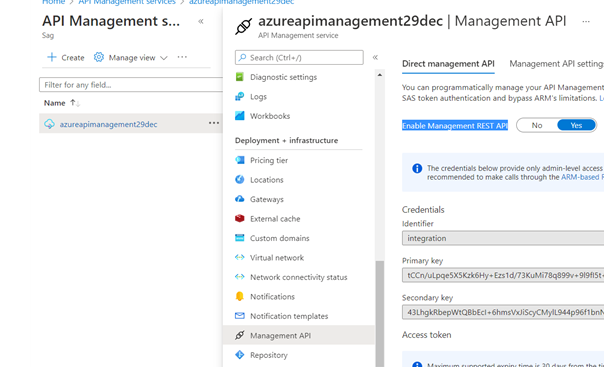
Task: Open more options ellipsis beside Manage view
Action: pos(182,57)
